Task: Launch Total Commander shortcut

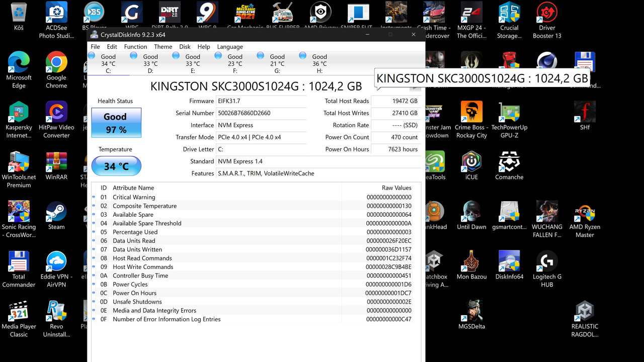Action: pos(19,269)
